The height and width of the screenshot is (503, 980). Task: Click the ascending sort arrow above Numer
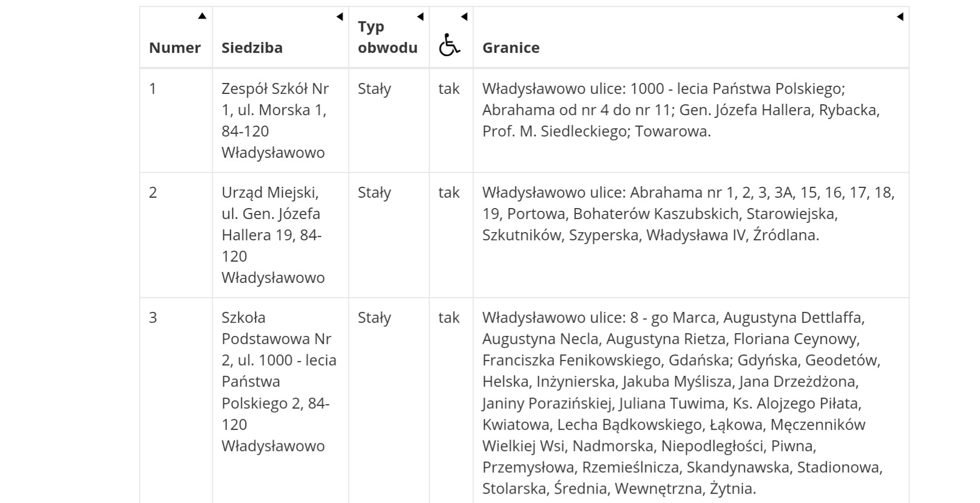click(202, 16)
